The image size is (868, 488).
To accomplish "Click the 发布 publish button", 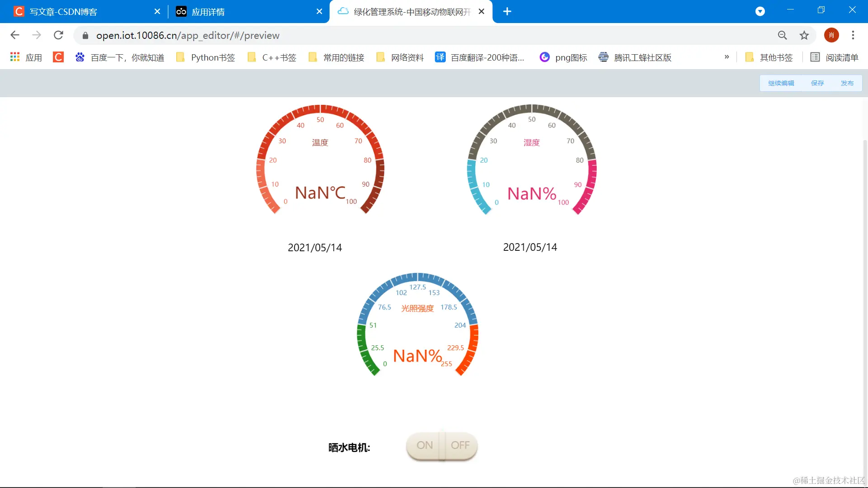I will click(847, 83).
